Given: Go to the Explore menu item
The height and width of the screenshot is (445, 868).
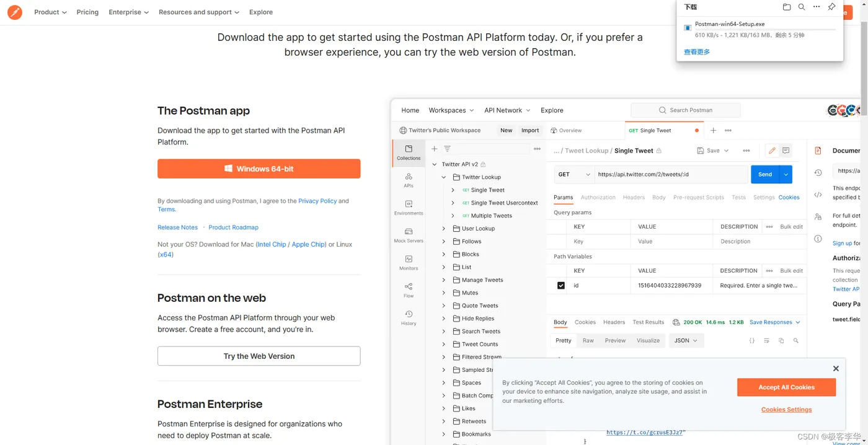Looking at the screenshot, I should pos(261,12).
